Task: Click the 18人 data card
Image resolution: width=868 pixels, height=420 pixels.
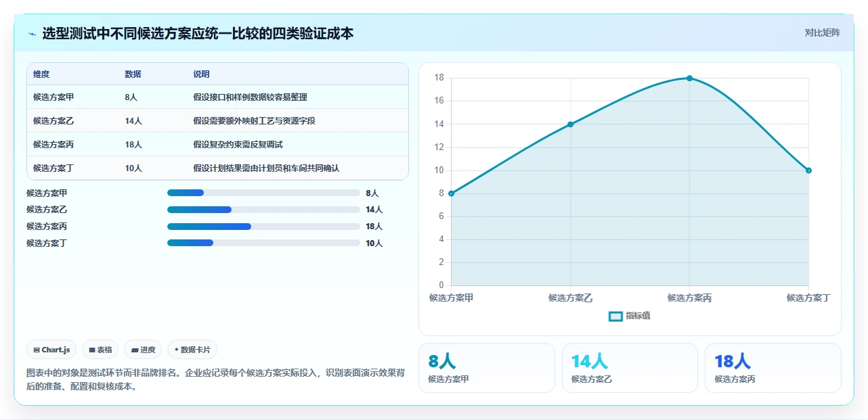Action: click(773, 368)
